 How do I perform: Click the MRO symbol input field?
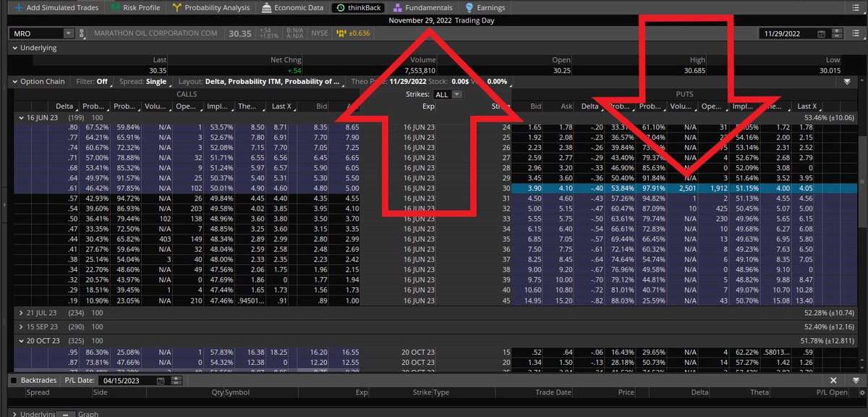[36, 33]
